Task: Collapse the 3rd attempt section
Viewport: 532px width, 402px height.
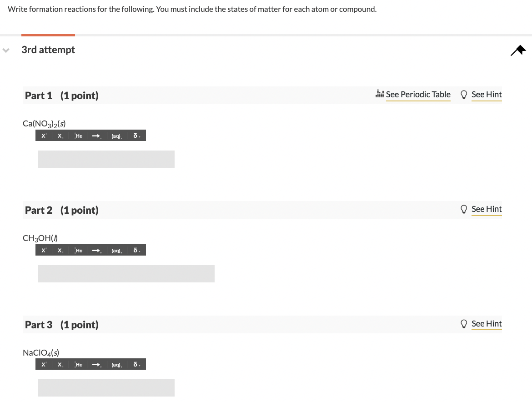Action: coord(6,50)
